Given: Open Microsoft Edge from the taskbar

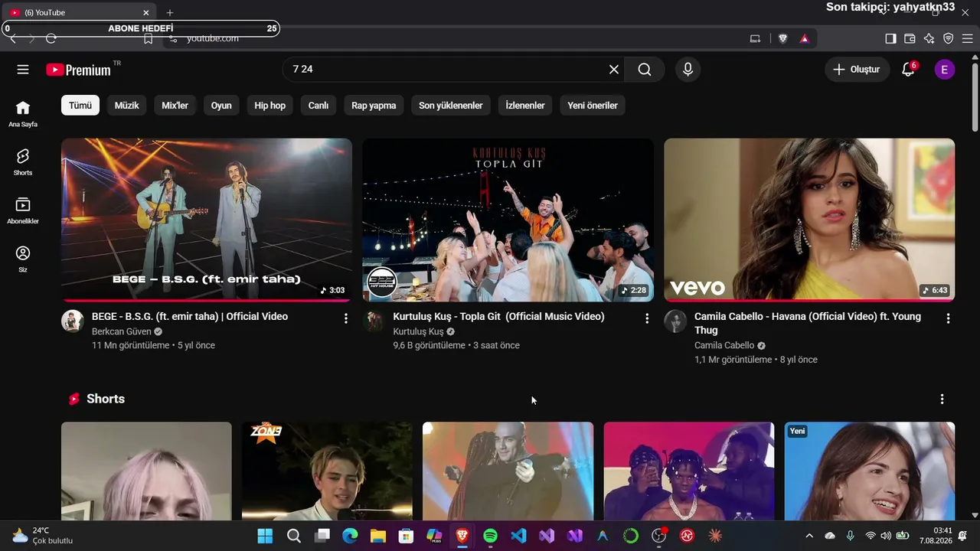Looking at the screenshot, I should tap(350, 536).
